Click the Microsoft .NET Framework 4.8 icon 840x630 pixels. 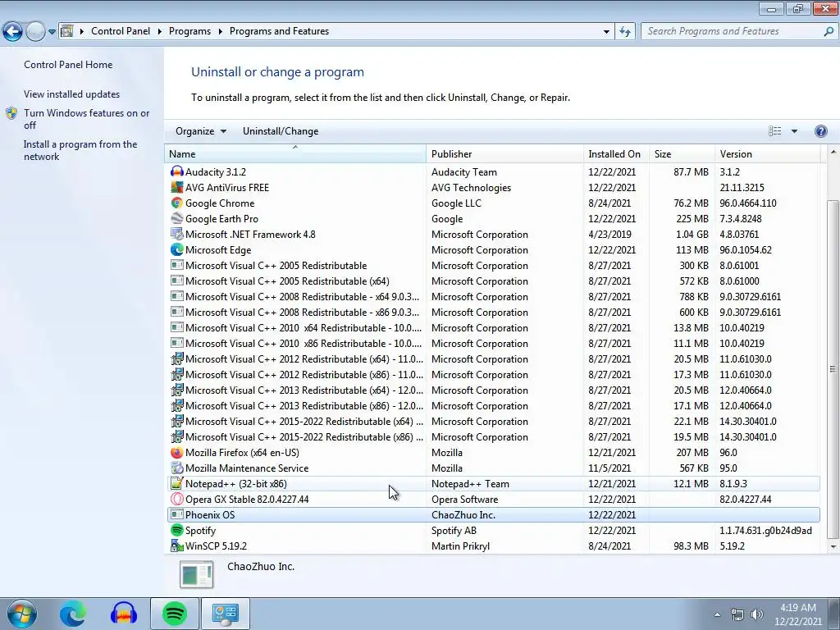click(x=177, y=234)
